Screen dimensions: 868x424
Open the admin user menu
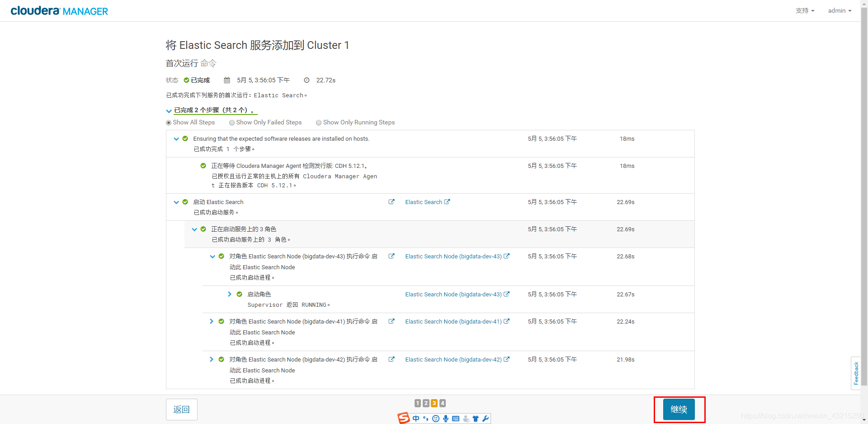point(840,10)
